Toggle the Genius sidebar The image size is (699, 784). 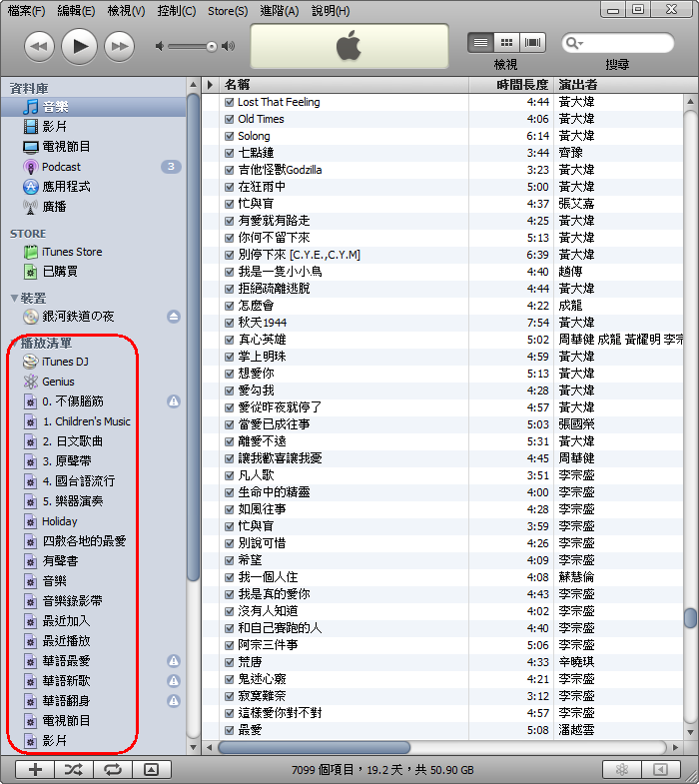pos(660,769)
